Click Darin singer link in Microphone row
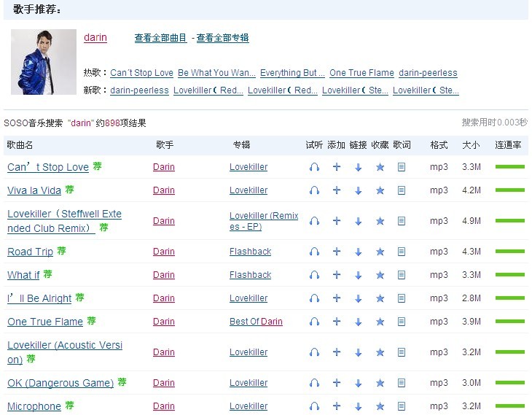 [x=164, y=406]
